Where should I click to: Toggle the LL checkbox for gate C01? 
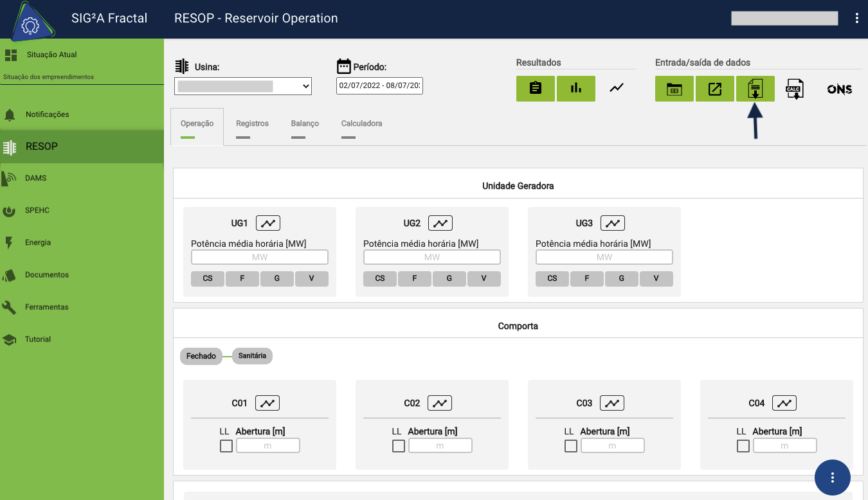pos(226,446)
